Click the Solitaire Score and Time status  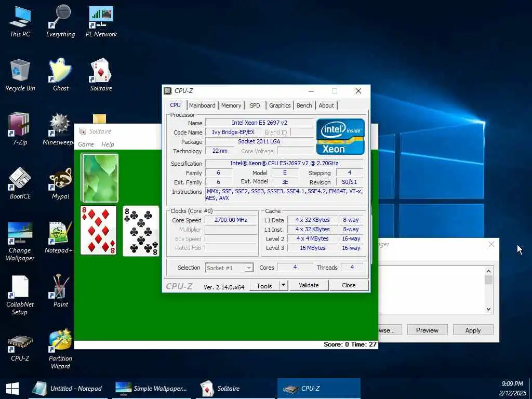point(350,344)
